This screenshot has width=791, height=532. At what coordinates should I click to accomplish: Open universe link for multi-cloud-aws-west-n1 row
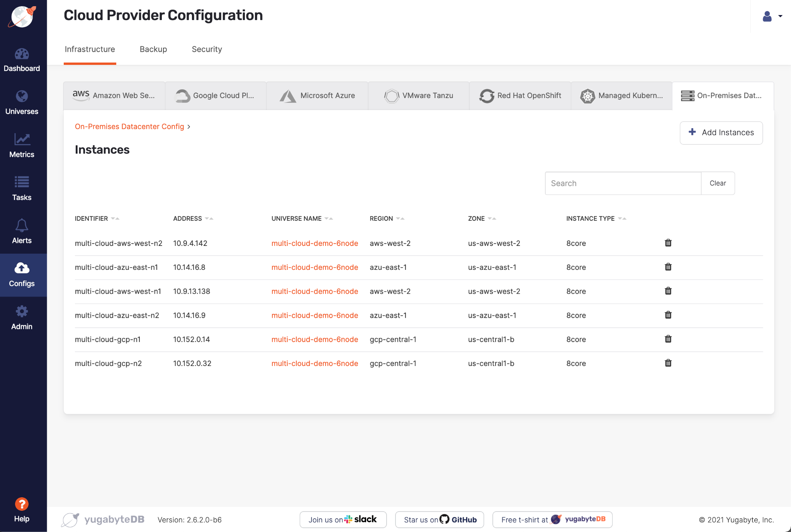pyautogui.click(x=315, y=291)
